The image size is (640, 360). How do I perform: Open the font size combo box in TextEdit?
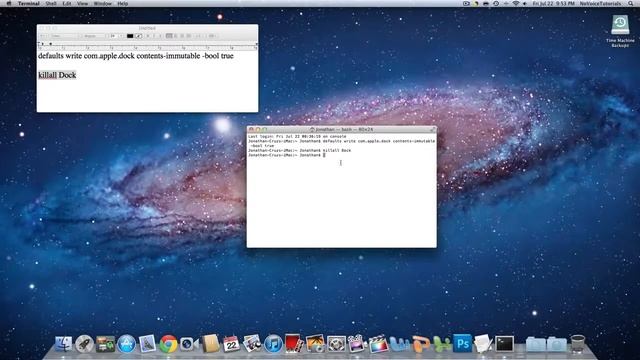(x=116, y=36)
